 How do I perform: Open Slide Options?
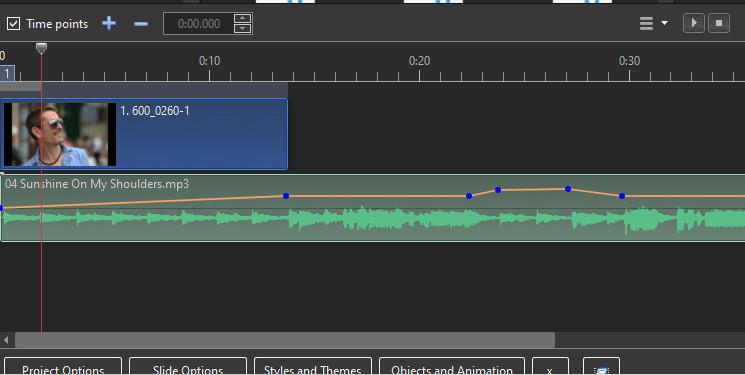pos(188,367)
